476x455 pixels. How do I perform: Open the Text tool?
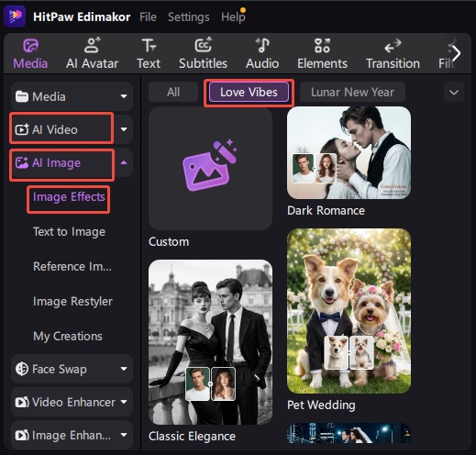coord(149,54)
